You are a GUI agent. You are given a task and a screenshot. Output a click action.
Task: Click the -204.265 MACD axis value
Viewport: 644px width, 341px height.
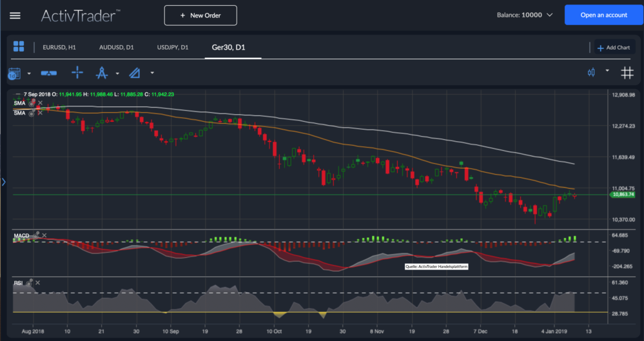coord(622,266)
